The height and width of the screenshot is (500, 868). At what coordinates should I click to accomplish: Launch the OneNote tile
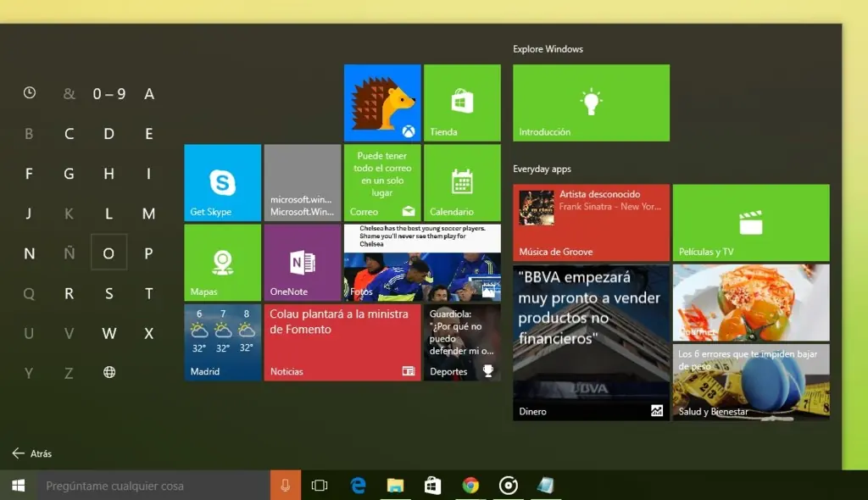click(302, 263)
